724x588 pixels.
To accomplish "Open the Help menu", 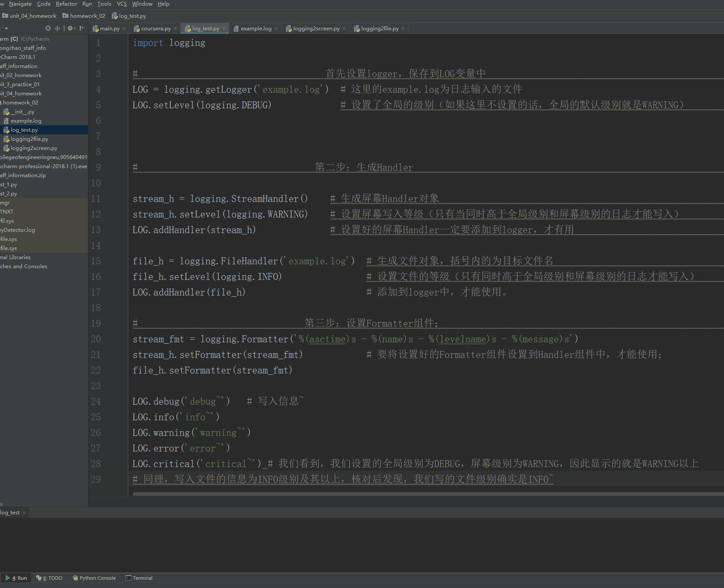I will point(163,4).
